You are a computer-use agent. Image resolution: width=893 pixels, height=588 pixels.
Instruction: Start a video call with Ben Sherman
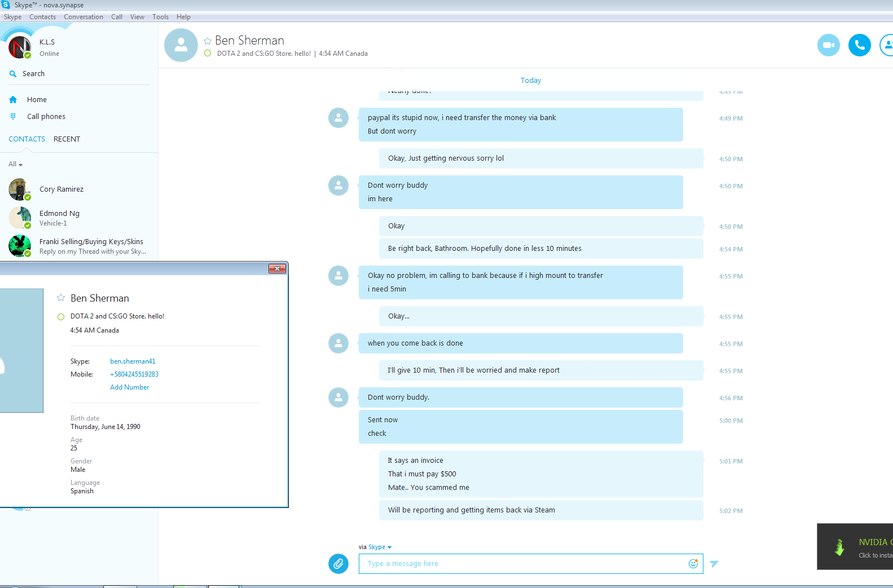[x=828, y=45]
